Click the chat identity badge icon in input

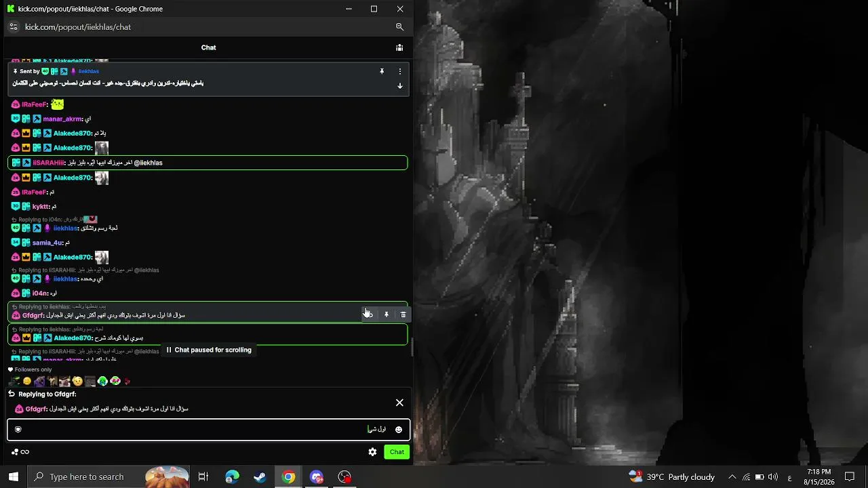[x=18, y=429]
